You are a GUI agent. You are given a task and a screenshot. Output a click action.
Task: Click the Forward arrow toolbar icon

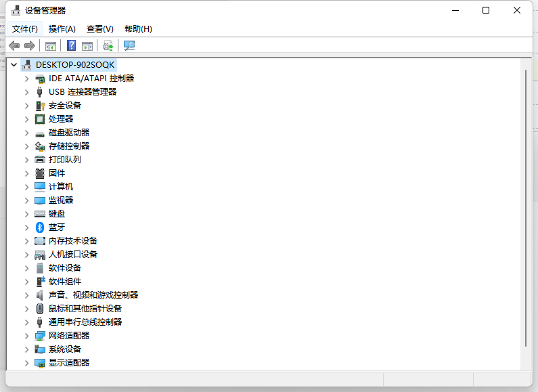30,45
